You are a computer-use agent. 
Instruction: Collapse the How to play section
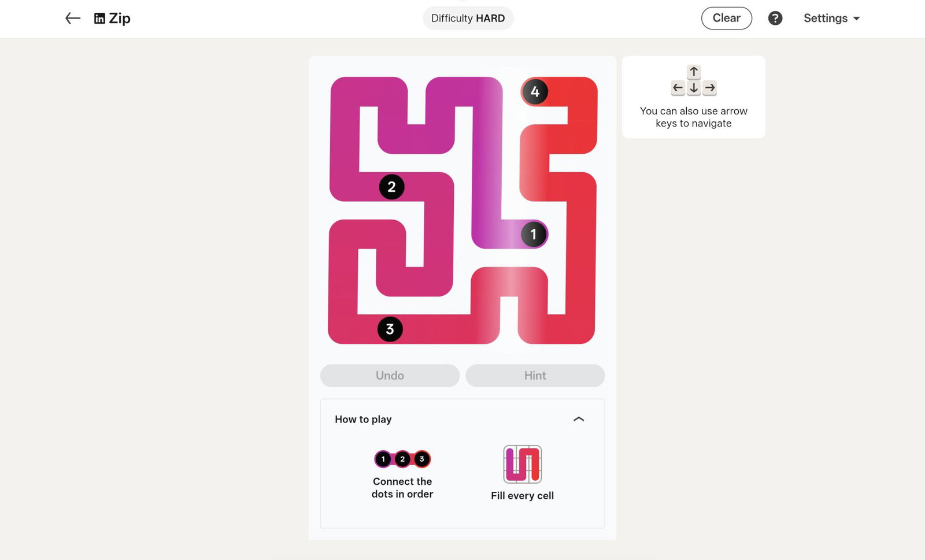coord(578,419)
